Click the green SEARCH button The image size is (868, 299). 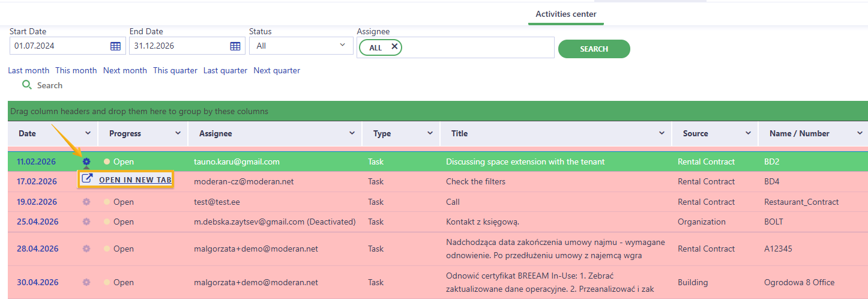pyautogui.click(x=594, y=49)
